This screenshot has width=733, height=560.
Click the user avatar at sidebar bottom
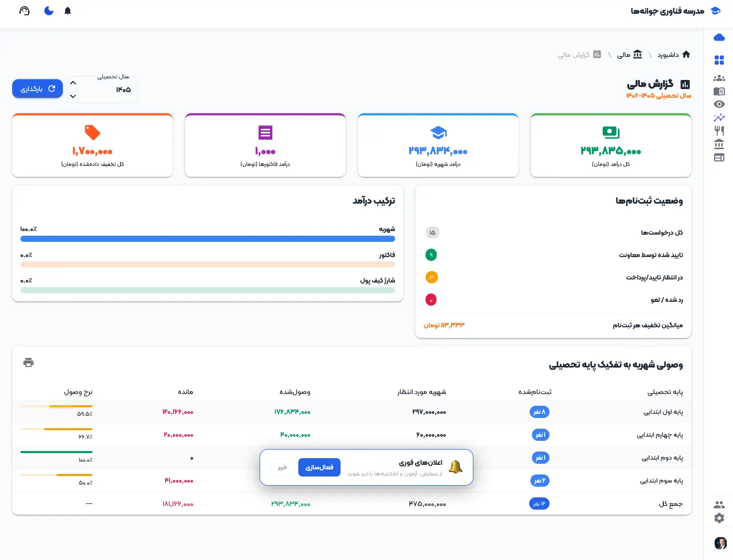coord(720,543)
